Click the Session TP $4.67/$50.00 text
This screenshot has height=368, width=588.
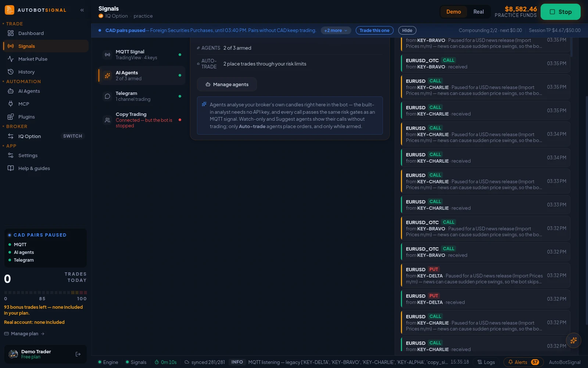tap(555, 30)
